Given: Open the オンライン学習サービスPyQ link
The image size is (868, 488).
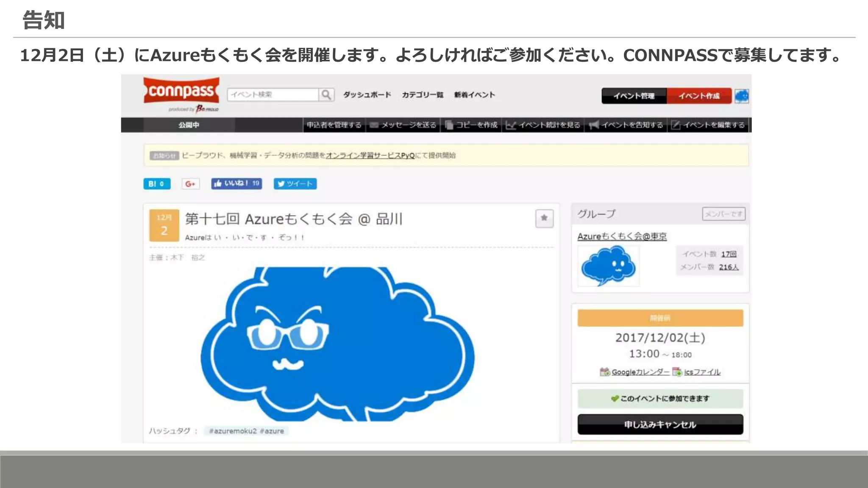Looking at the screenshot, I should [x=370, y=155].
